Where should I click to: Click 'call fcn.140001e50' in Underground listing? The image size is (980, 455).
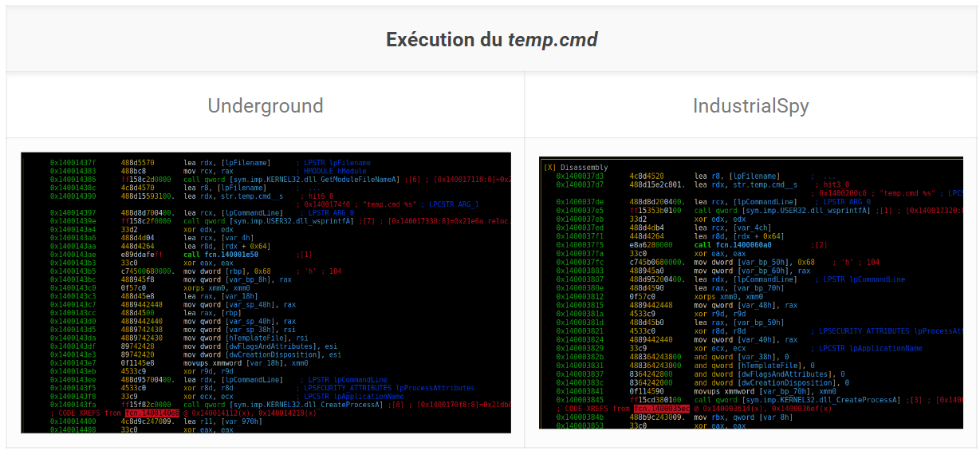pyautogui.click(x=221, y=254)
